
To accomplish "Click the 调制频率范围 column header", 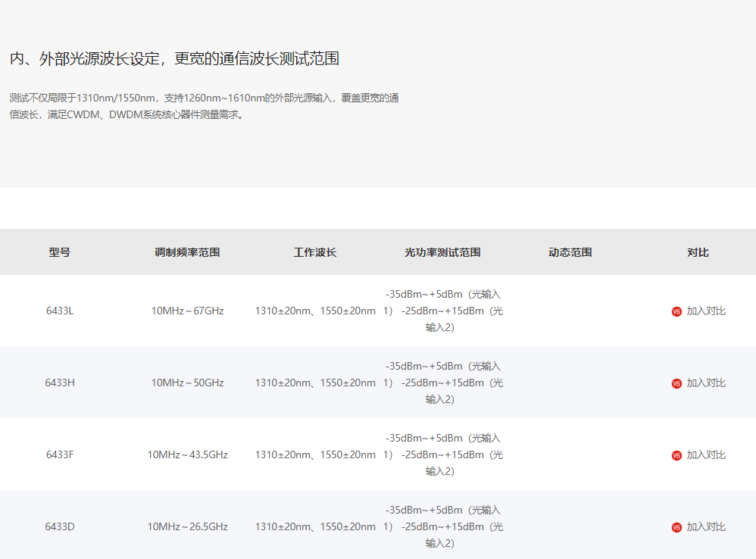I will click(x=187, y=252).
